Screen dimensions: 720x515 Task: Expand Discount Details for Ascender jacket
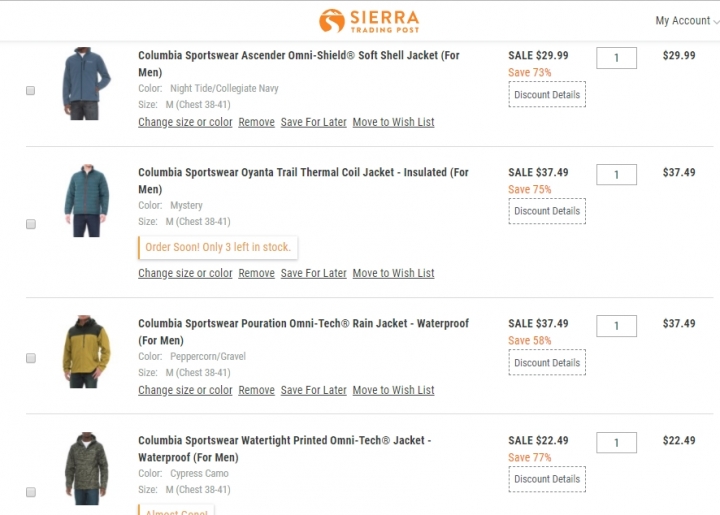[547, 95]
